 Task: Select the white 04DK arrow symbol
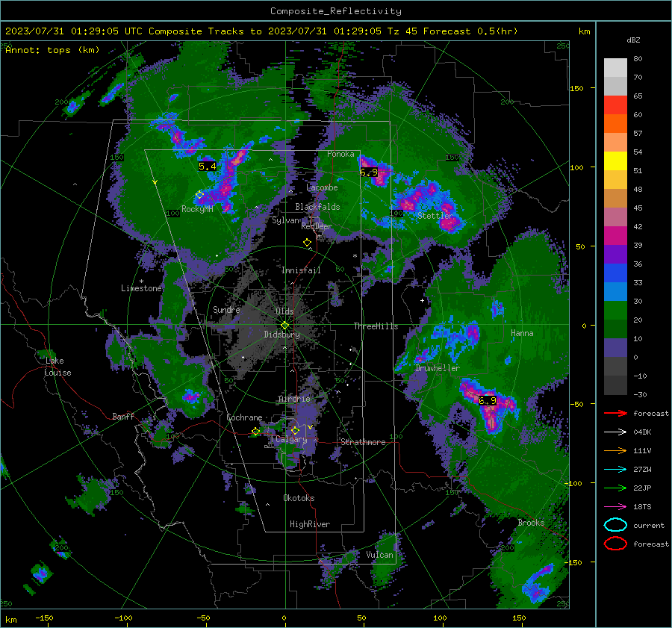point(615,432)
